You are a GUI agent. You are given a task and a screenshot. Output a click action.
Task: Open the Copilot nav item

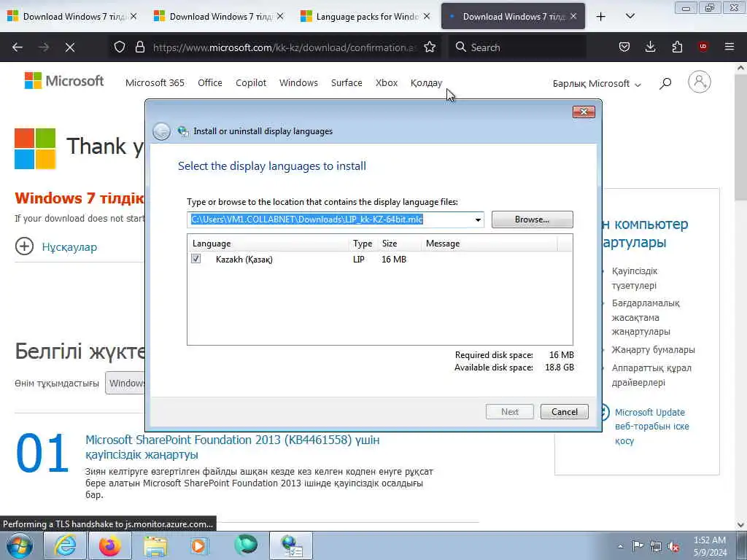point(251,83)
